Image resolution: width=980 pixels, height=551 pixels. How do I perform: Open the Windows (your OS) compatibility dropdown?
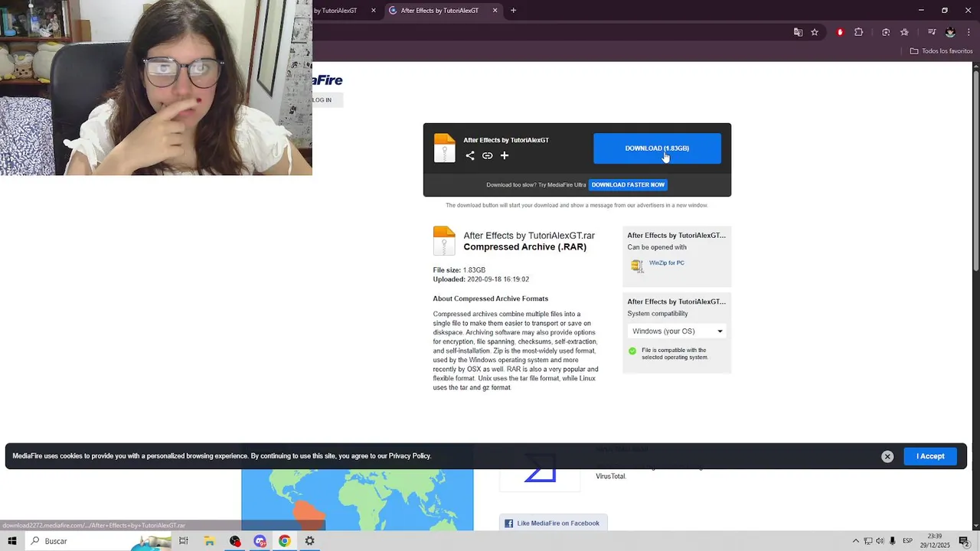pyautogui.click(x=677, y=331)
